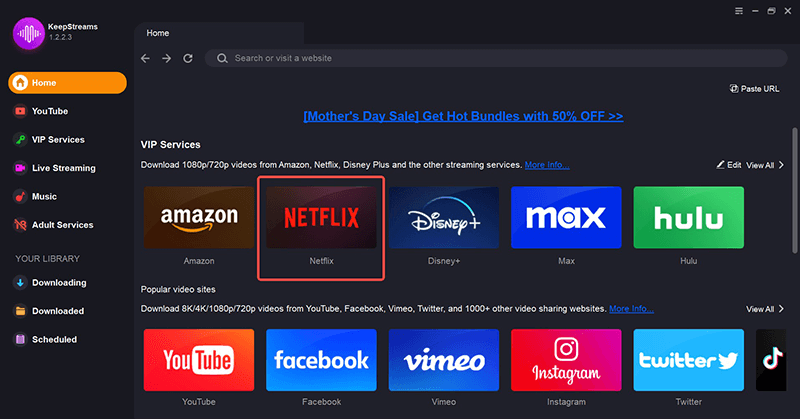Screen dimensions: 800x419
Task: Open the hamburger menu in title bar
Action: coord(738,11)
